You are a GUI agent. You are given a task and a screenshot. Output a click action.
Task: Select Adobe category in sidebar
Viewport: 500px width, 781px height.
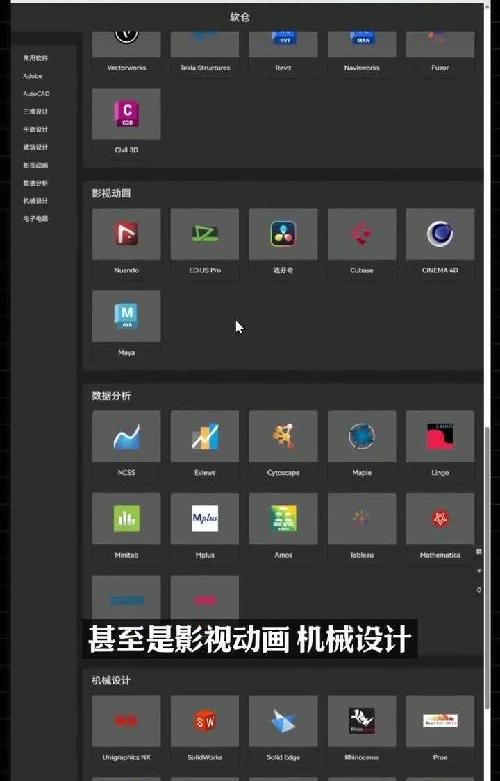coord(33,76)
